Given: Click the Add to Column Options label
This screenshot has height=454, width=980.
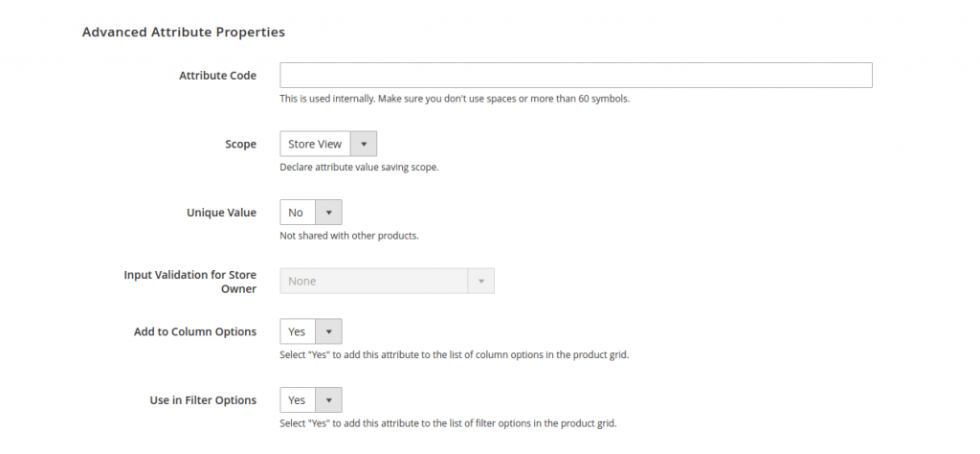Looking at the screenshot, I should [195, 332].
